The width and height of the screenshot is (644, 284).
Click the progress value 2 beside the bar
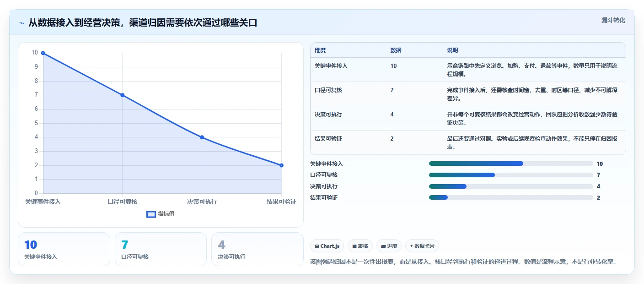(598, 198)
